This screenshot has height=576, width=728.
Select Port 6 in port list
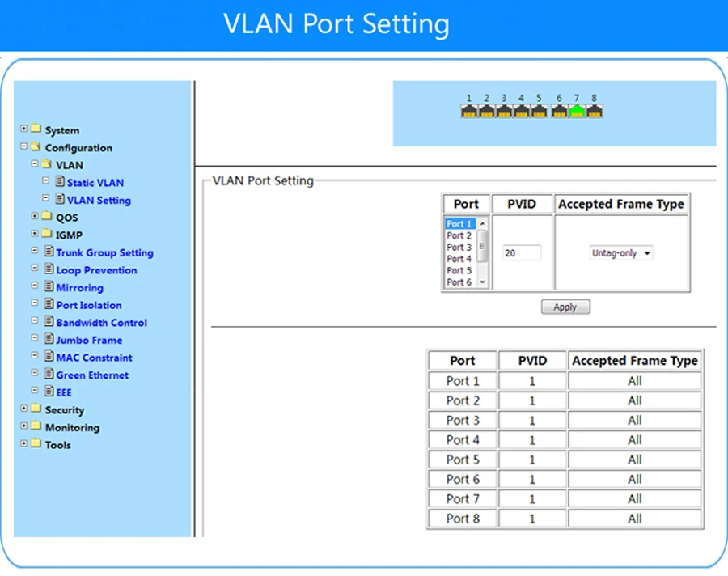460,282
